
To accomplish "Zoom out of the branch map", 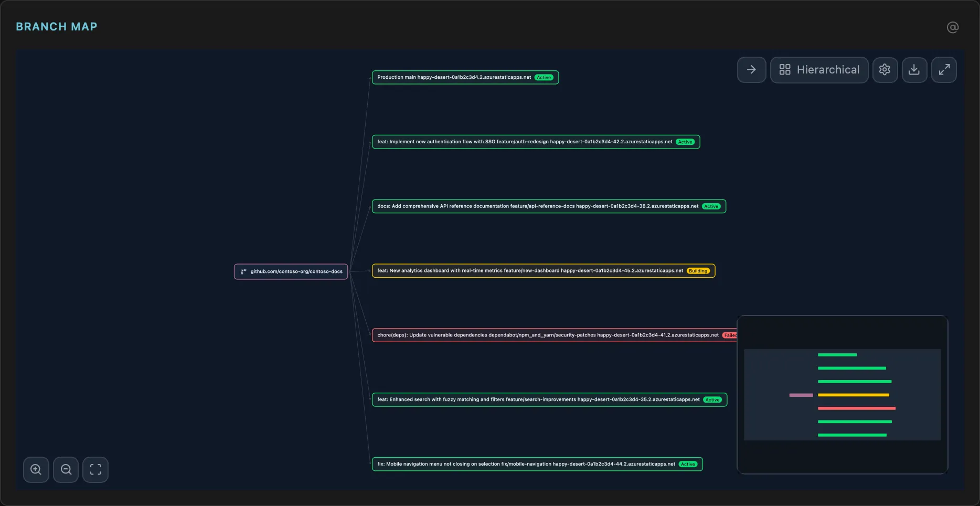I will click(66, 469).
